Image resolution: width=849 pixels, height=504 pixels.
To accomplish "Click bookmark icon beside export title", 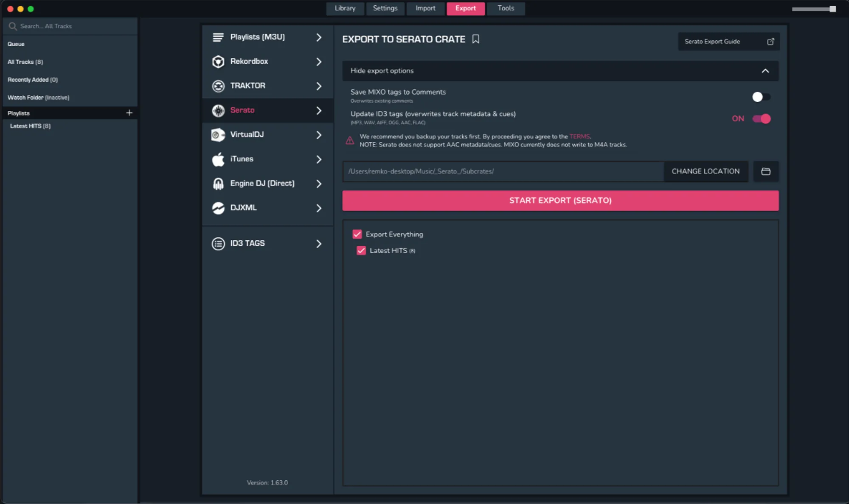I will tap(475, 39).
